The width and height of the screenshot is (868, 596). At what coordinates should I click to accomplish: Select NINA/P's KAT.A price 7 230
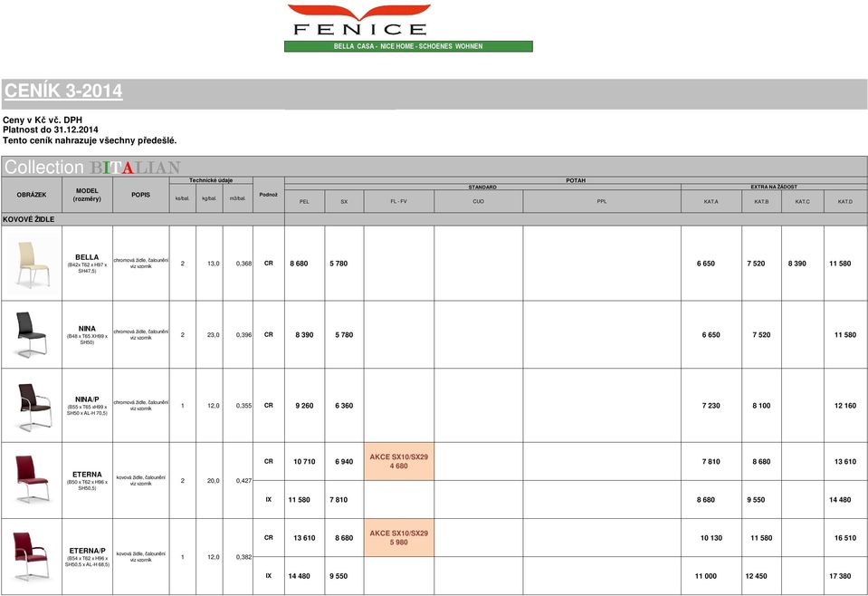tap(711, 406)
